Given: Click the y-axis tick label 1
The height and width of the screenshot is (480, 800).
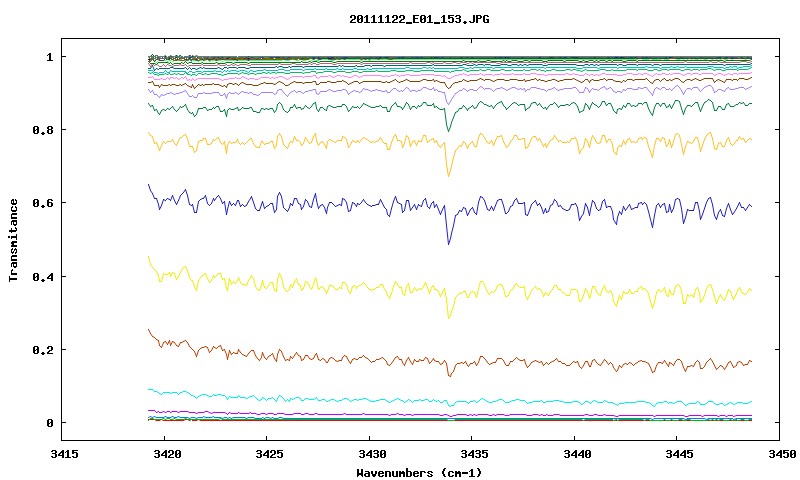Looking at the screenshot, I should [x=49, y=57].
